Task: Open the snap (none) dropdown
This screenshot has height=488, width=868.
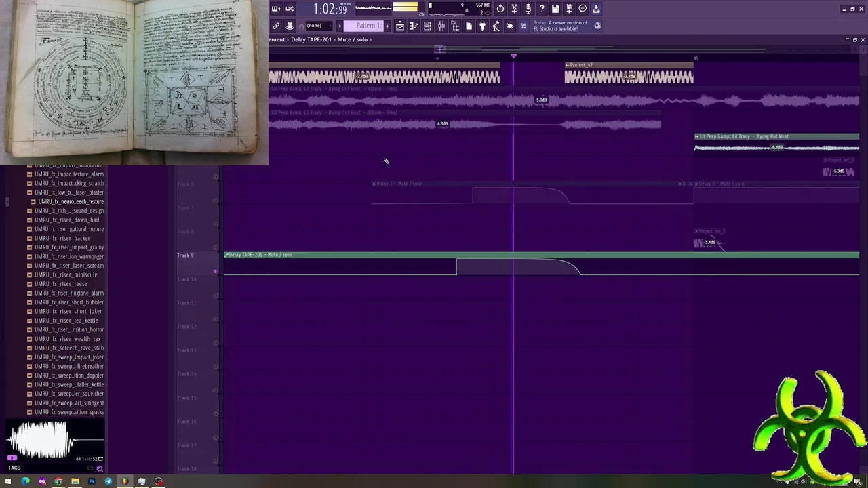Action: point(319,26)
